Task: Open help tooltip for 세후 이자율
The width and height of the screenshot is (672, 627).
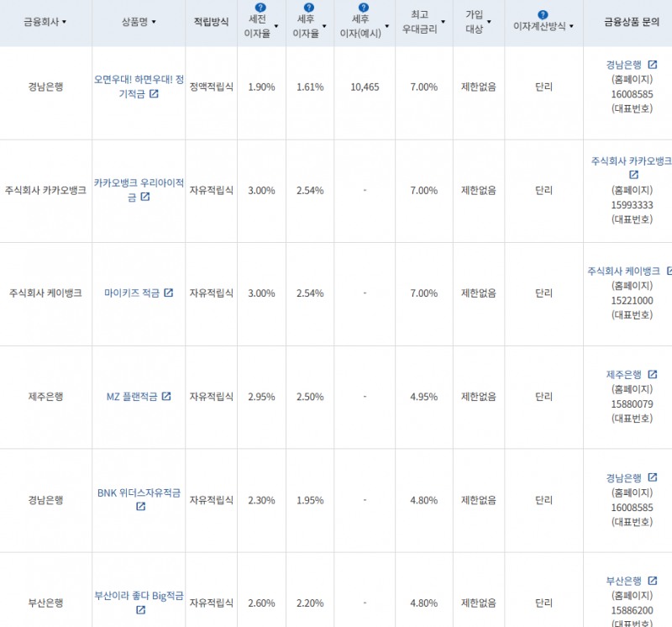Action: click(308, 8)
